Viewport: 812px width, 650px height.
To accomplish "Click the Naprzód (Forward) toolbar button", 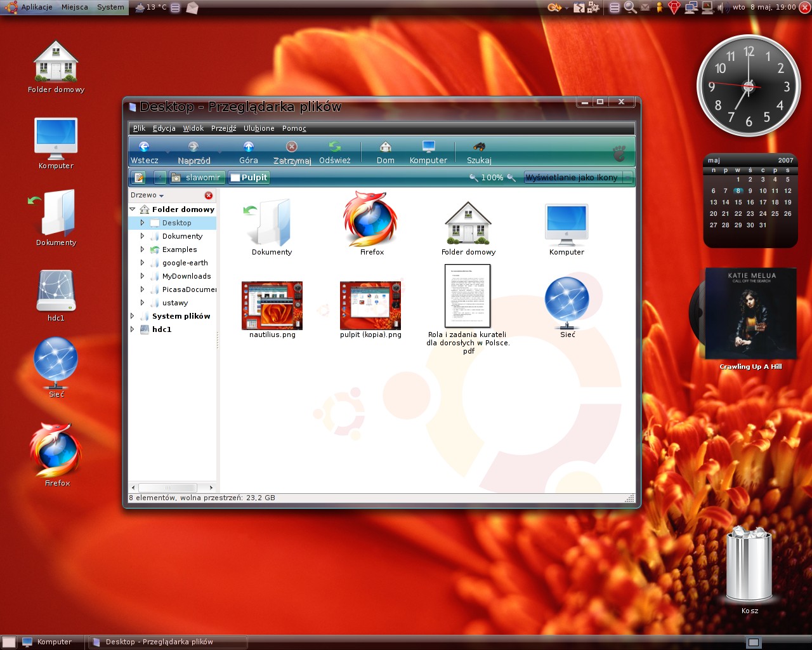I will pyautogui.click(x=193, y=152).
